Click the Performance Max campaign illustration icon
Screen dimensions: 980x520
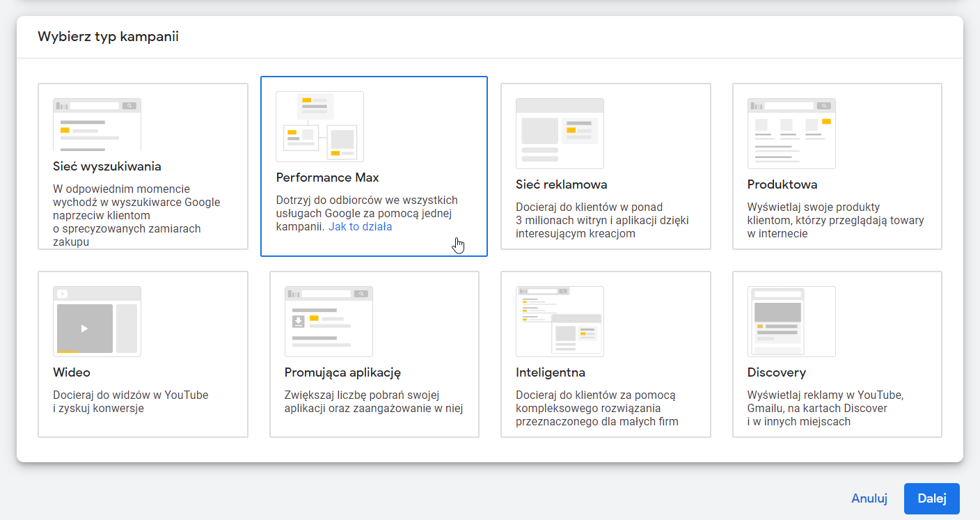coord(319,127)
